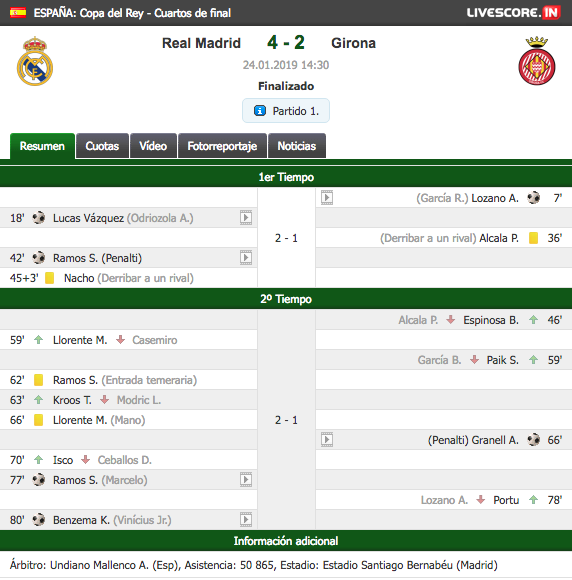Switch to the Cuotas tab

102,146
